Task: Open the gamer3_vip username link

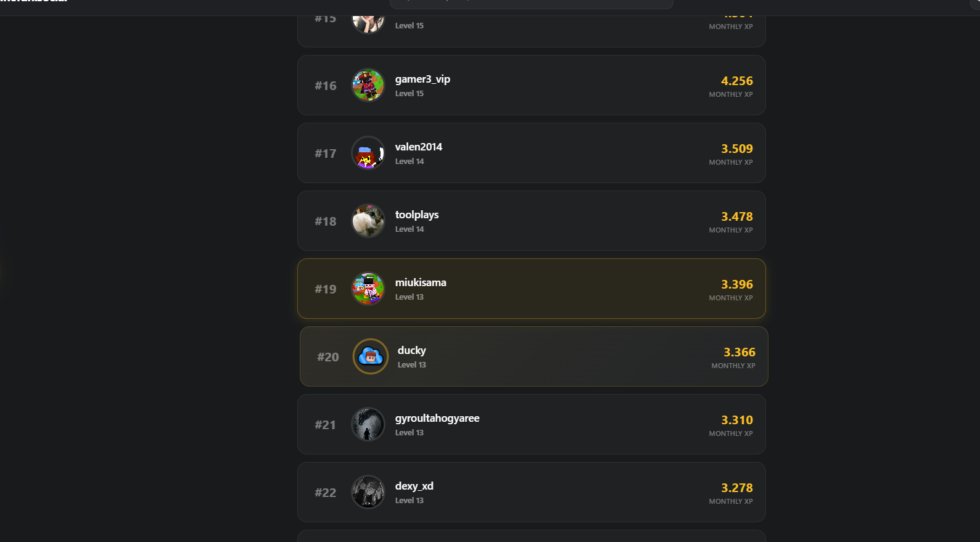Action: (x=422, y=79)
